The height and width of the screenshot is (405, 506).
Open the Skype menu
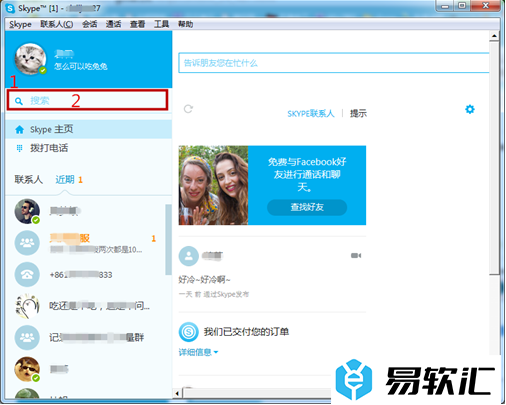click(x=20, y=24)
